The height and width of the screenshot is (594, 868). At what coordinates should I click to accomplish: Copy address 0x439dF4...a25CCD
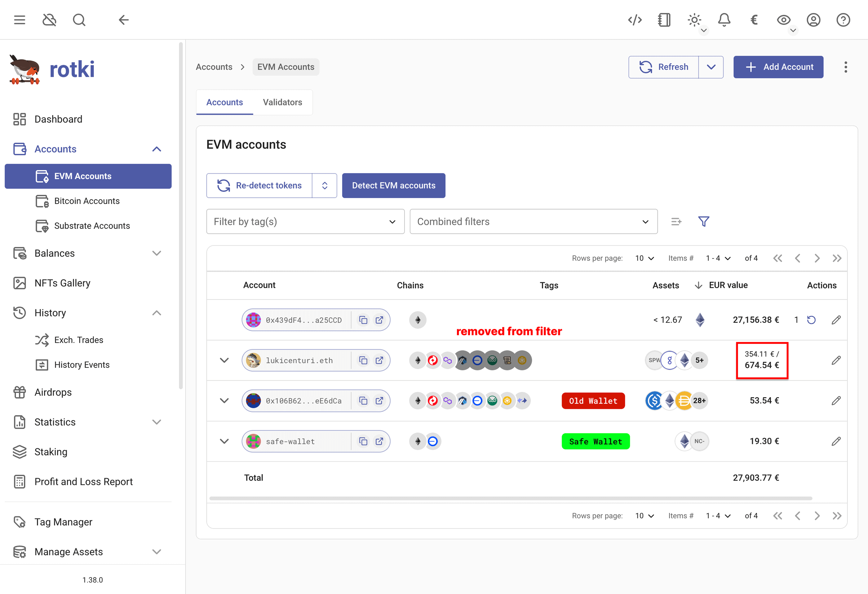[363, 320]
